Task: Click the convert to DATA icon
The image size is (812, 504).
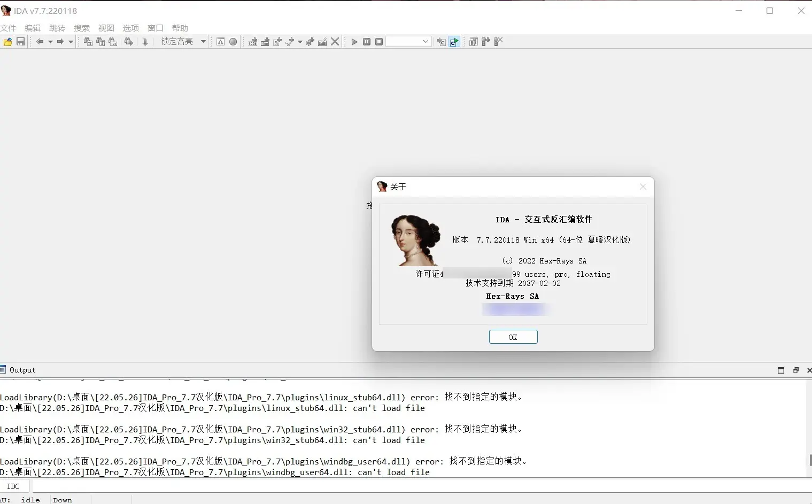Action: point(265,42)
